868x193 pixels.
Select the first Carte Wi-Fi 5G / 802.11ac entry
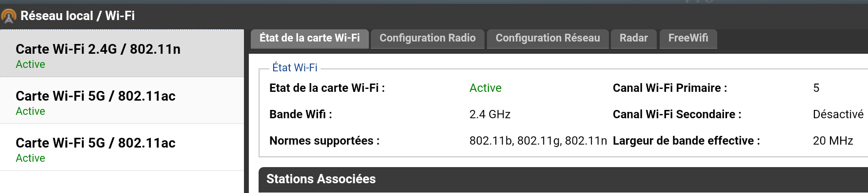point(122,100)
